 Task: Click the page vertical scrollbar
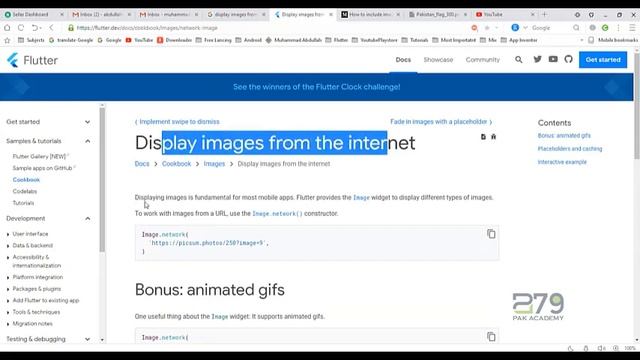(637, 106)
